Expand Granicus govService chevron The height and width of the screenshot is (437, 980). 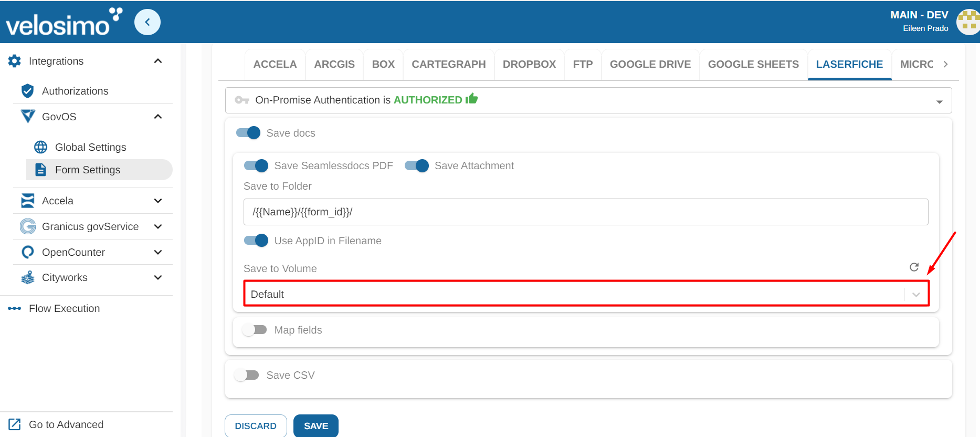pyautogui.click(x=158, y=226)
